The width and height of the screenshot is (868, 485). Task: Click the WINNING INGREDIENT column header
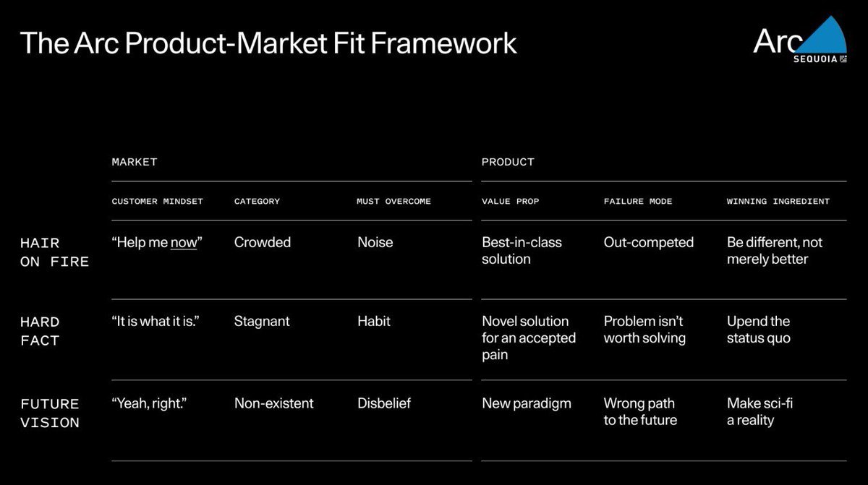pyautogui.click(x=778, y=201)
